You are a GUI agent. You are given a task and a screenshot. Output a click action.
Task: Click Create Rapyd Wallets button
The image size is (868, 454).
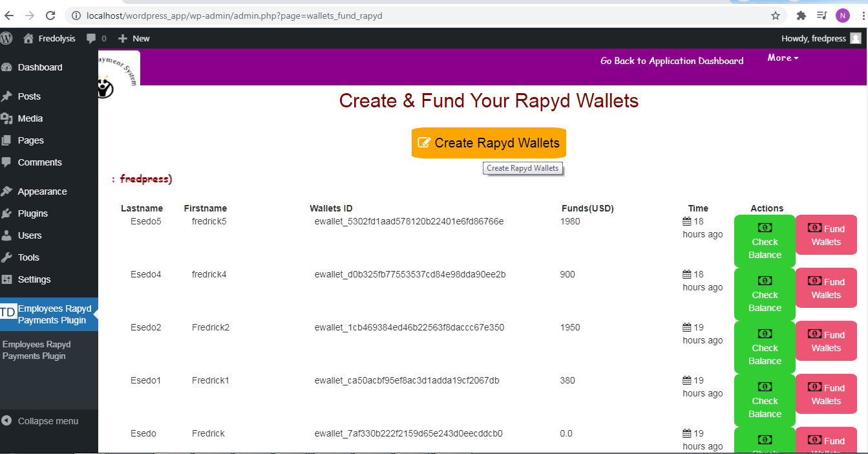tap(489, 143)
